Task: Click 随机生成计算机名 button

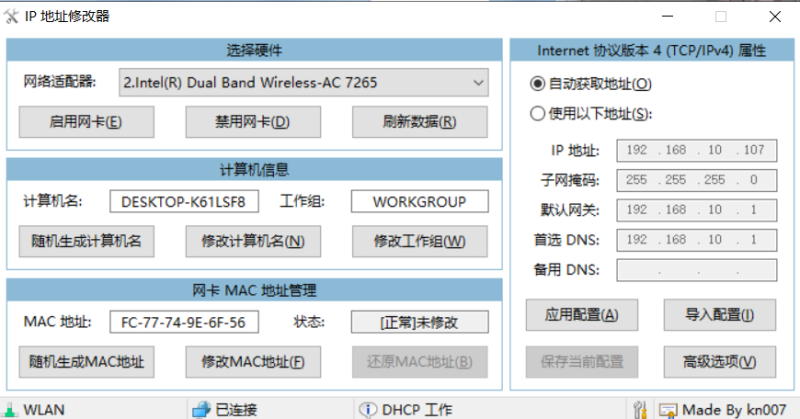Action: coord(86,241)
